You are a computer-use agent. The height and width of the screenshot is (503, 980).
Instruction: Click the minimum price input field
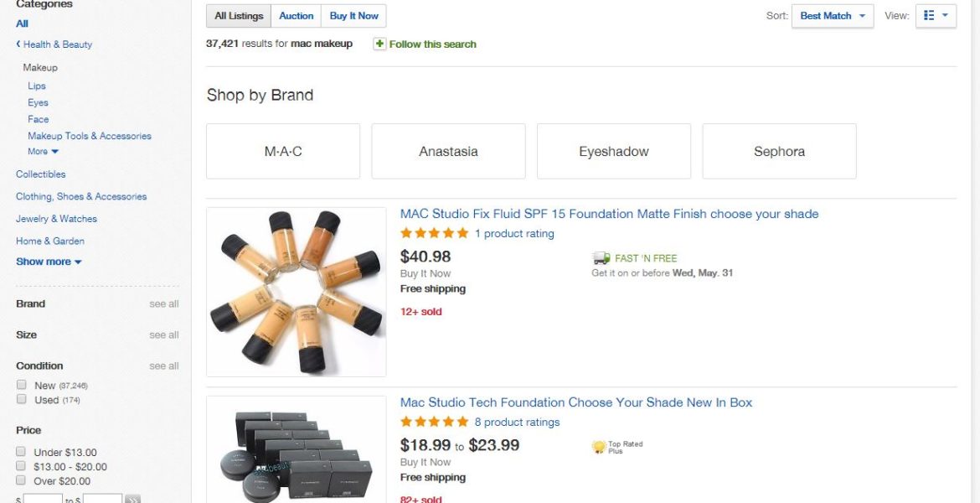pos(43,500)
